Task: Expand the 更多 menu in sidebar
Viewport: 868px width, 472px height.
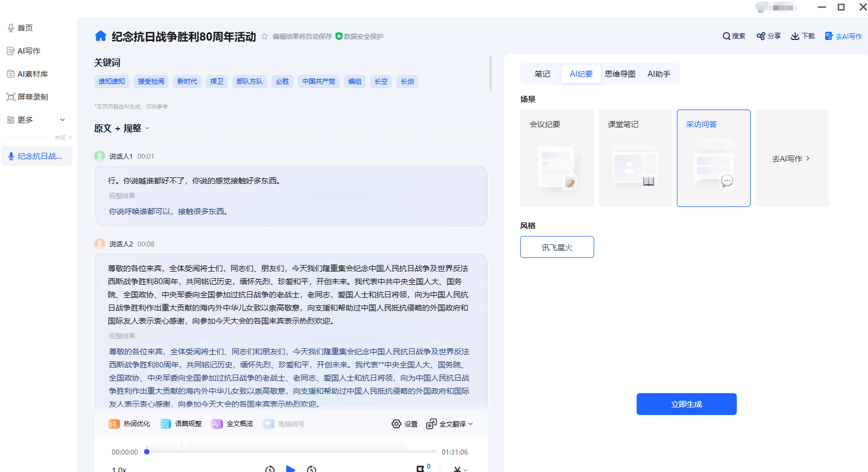Action: click(x=36, y=120)
